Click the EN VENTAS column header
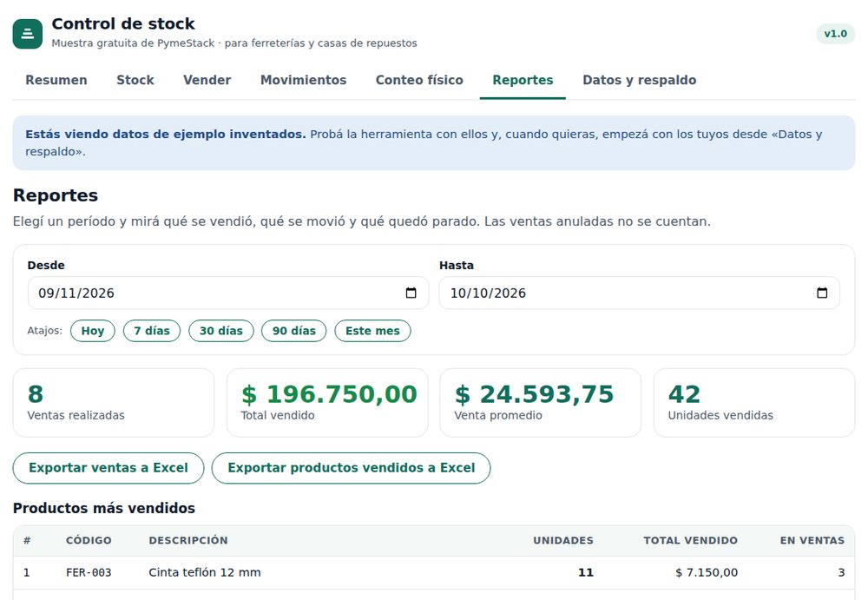Image resolution: width=868 pixels, height=600 pixels. (x=812, y=540)
